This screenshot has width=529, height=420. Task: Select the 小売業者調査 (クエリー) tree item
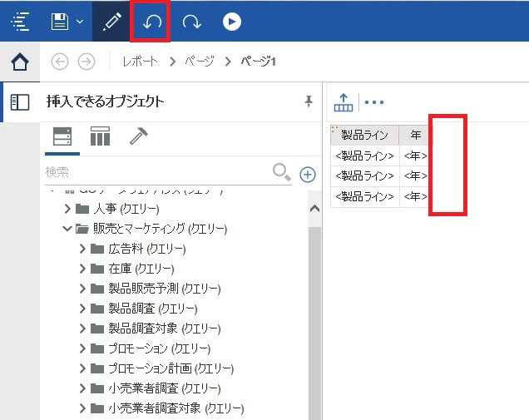pyautogui.click(x=165, y=388)
